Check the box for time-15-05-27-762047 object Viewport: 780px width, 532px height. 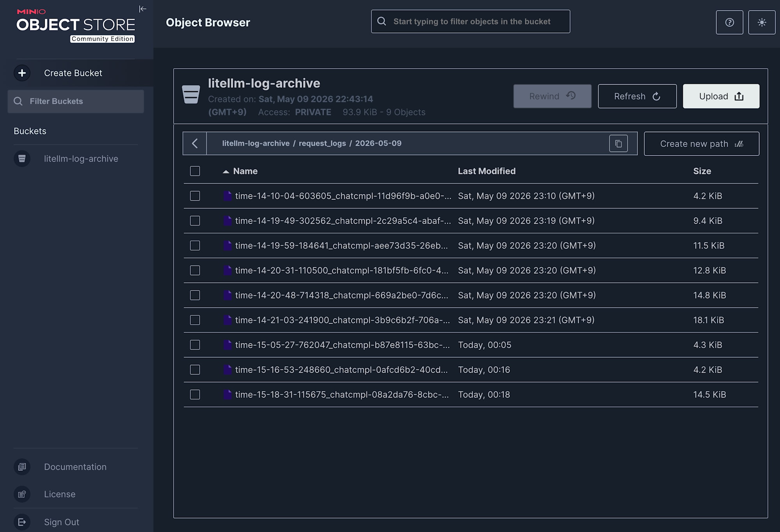tap(195, 345)
